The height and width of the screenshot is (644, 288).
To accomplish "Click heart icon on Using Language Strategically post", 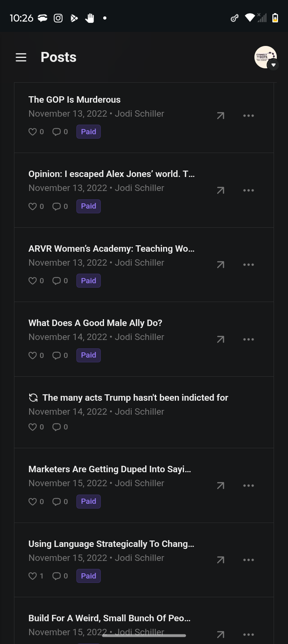I will [x=33, y=576].
